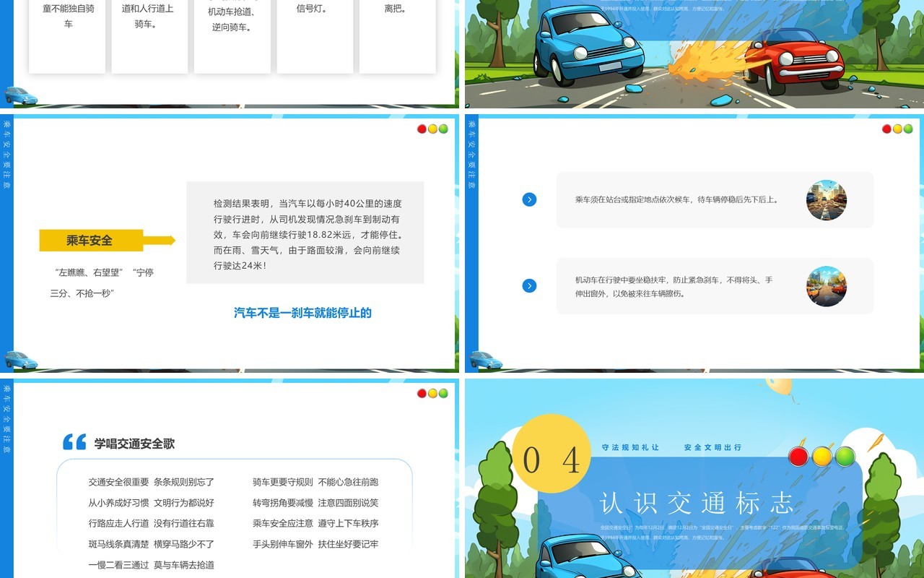Click the lyric "骑车更要守规则"
This screenshot has width=924, height=578.
click(283, 482)
